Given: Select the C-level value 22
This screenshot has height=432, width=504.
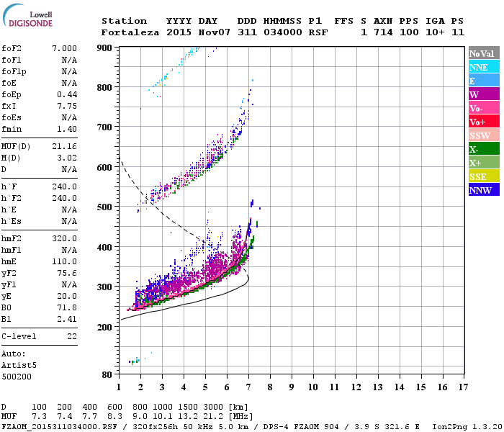Looking at the screenshot, I should 72,336.
